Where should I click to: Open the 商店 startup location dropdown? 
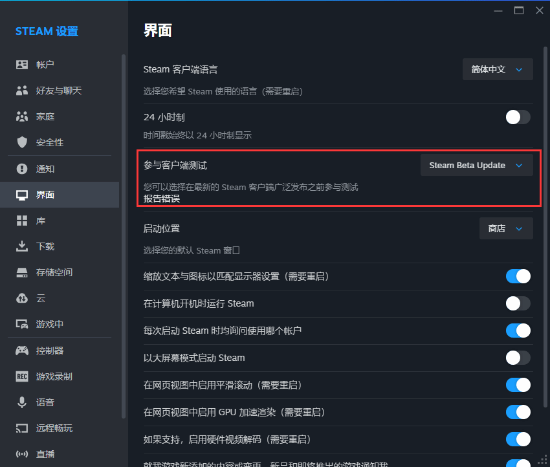pos(506,228)
